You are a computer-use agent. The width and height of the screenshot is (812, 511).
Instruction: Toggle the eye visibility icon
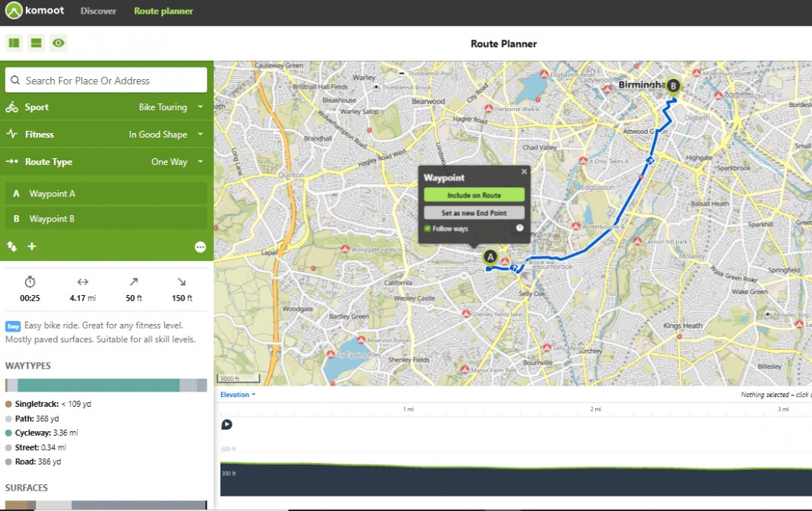click(x=59, y=43)
